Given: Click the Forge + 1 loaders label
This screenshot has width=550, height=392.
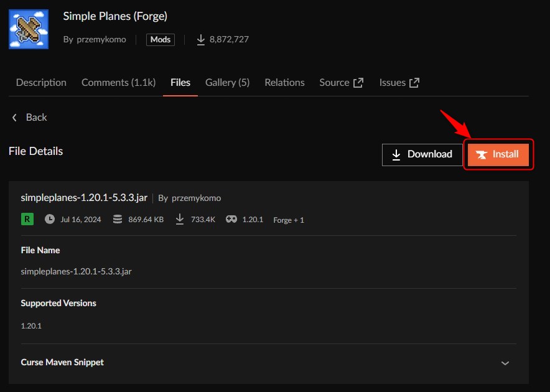Looking at the screenshot, I should [x=289, y=220].
